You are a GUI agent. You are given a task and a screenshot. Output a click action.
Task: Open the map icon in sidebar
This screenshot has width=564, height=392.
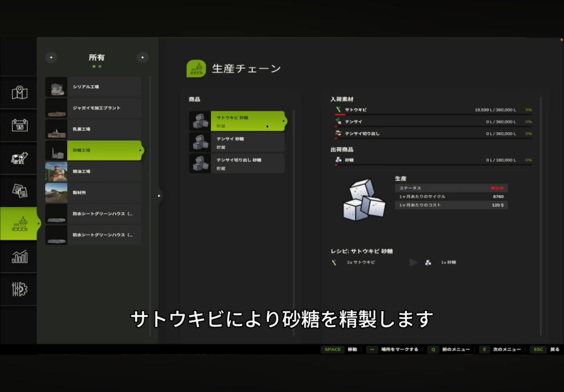tap(19, 92)
